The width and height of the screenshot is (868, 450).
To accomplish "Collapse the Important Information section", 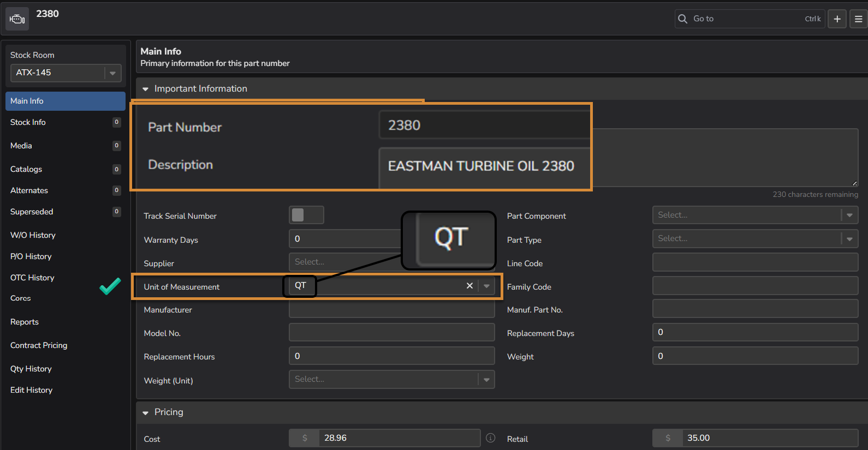I will coord(146,89).
